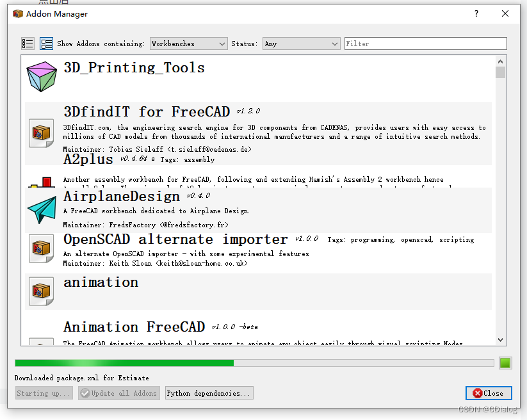Switch to expanded list view icon
The height and width of the screenshot is (420, 527).
point(46,44)
